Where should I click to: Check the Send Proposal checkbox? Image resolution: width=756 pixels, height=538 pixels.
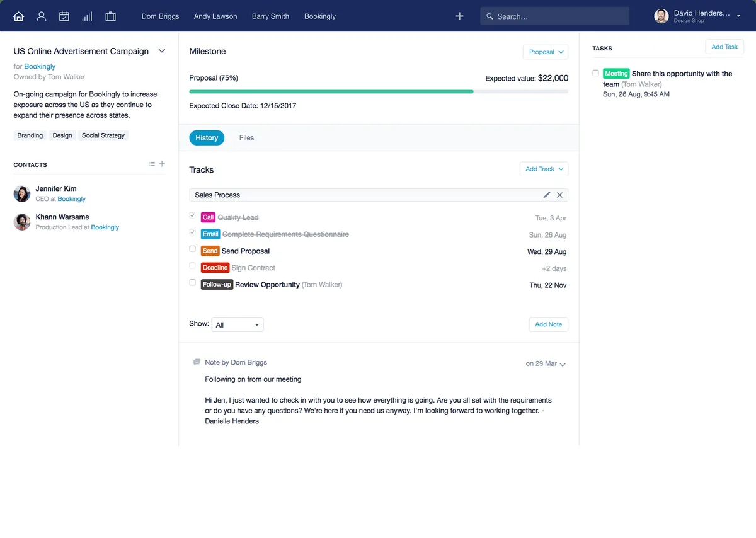click(193, 249)
